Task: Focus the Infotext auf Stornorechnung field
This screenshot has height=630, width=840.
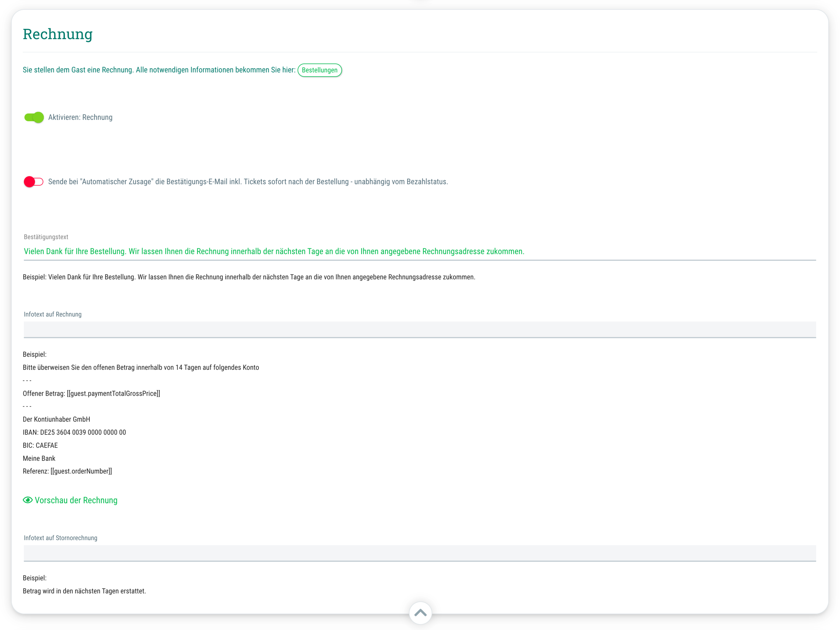Action: 420,553
